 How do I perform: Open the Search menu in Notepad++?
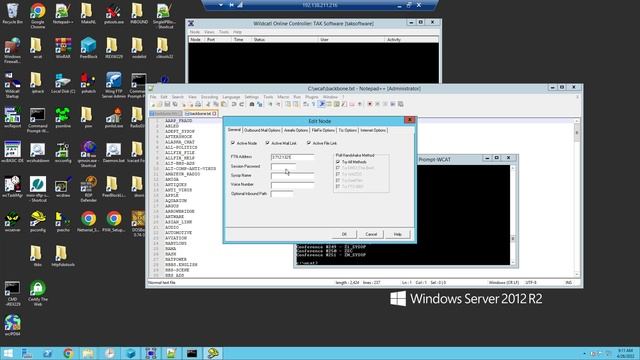pyautogui.click(x=178, y=97)
